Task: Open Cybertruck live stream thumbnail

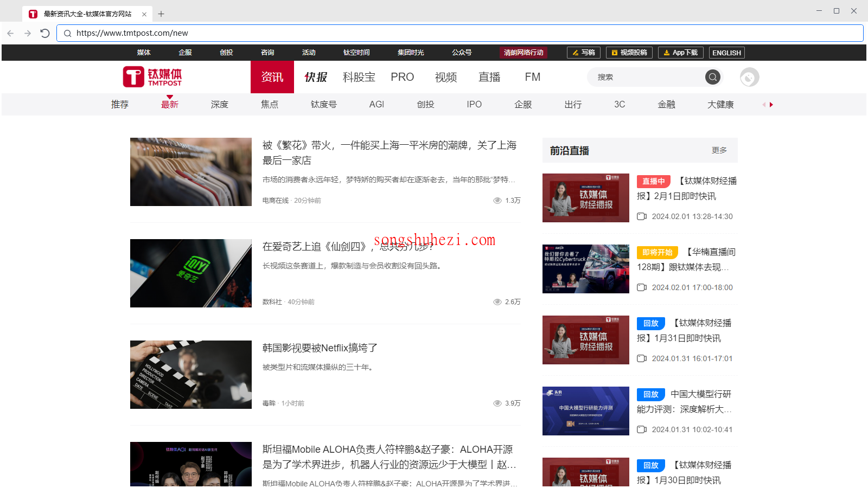Action: pos(586,269)
